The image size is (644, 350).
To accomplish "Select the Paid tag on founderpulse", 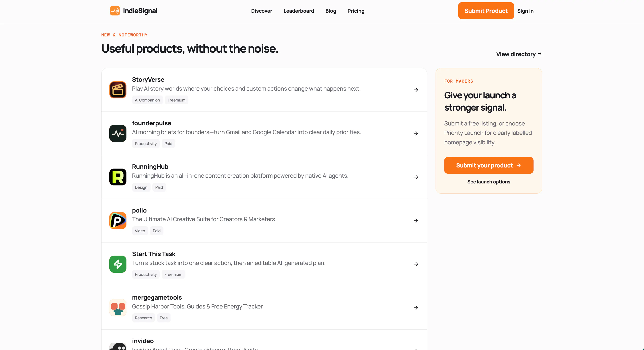I will (x=168, y=144).
